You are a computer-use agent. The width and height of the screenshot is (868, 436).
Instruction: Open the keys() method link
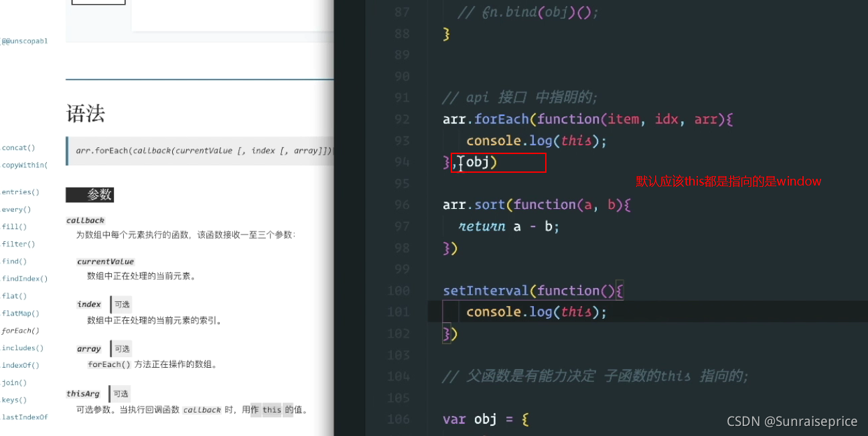(x=14, y=400)
